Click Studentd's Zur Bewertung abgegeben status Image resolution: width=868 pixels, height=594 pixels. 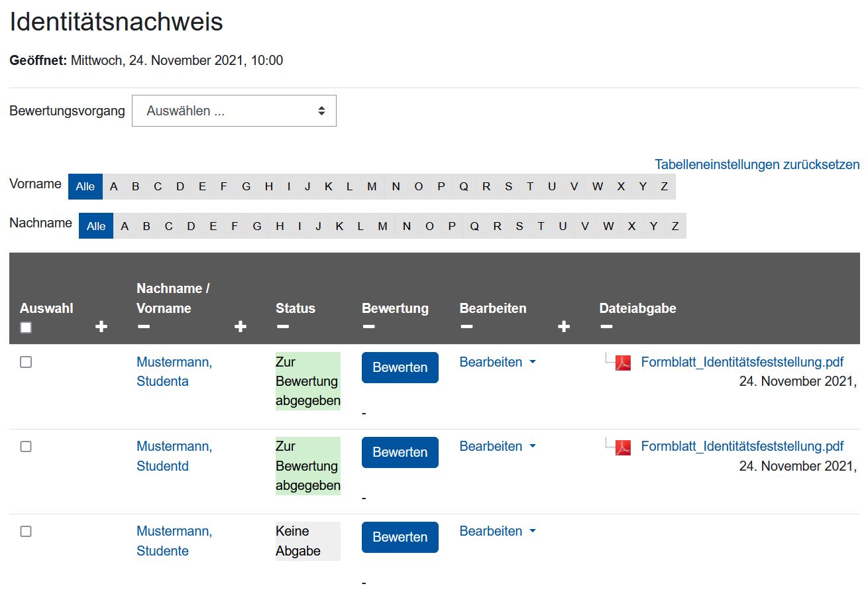[x=308, y=466]
